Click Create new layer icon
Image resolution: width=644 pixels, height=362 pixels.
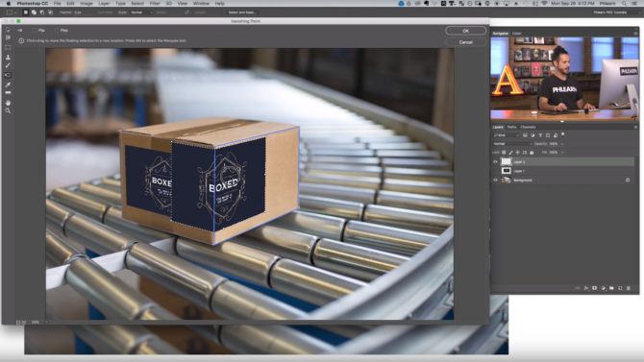tap(620, 288)
